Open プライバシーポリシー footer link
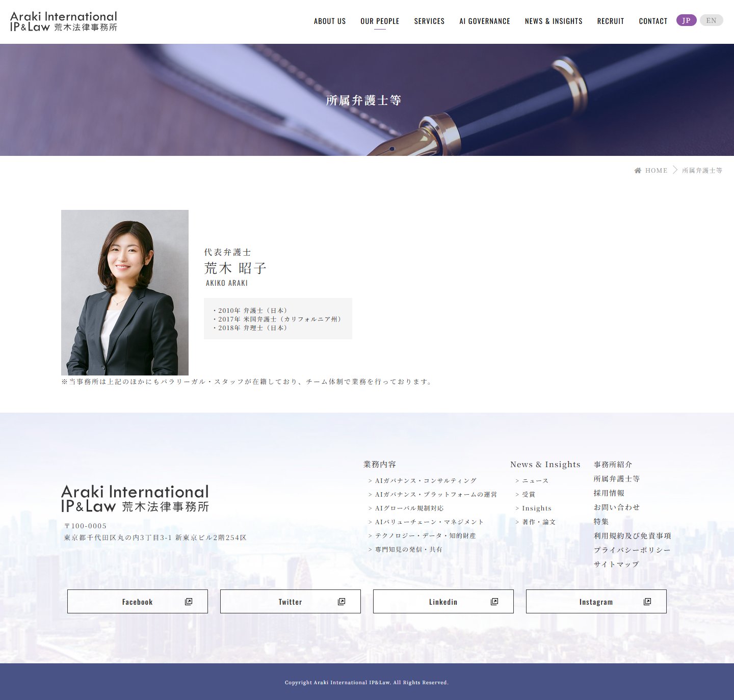 632,550
